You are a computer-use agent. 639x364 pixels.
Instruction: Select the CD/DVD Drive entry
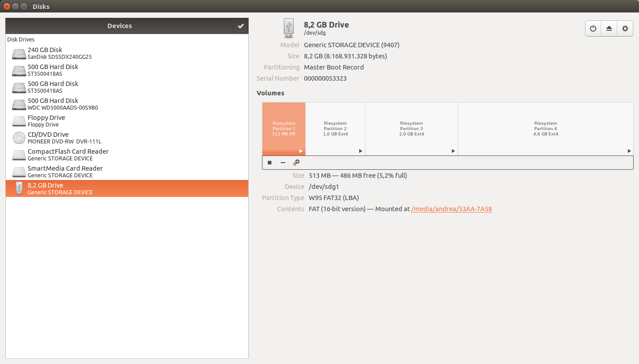(127, 138)
